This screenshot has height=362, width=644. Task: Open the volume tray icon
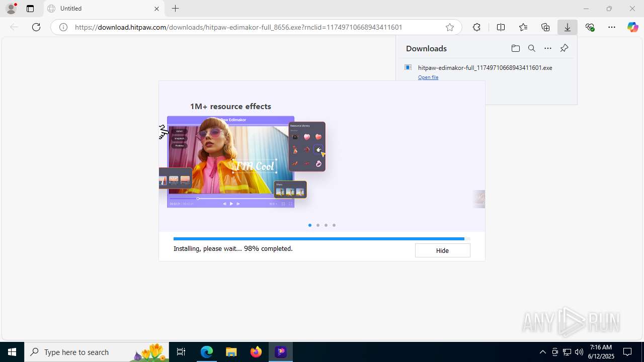pos(579,352)
